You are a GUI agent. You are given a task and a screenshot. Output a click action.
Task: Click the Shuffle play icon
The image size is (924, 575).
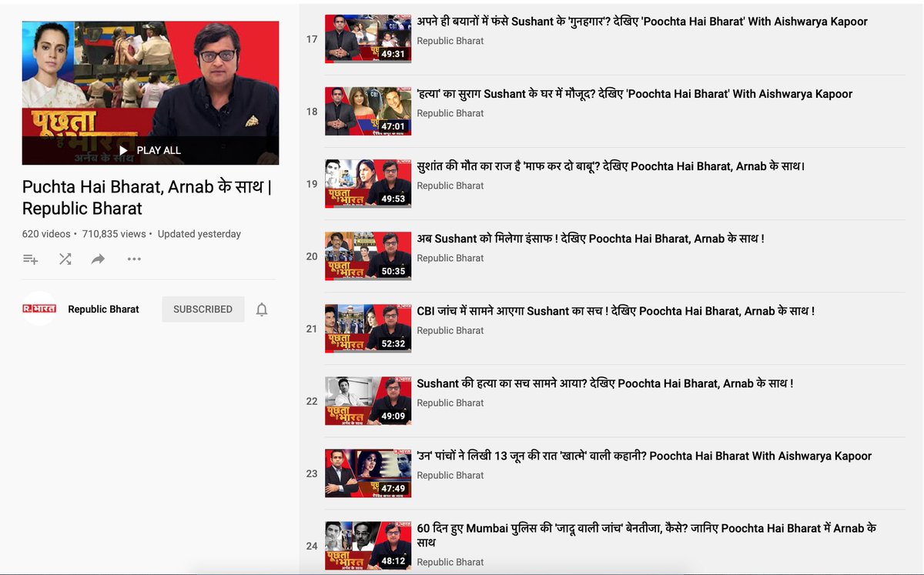tap(65, 259)
